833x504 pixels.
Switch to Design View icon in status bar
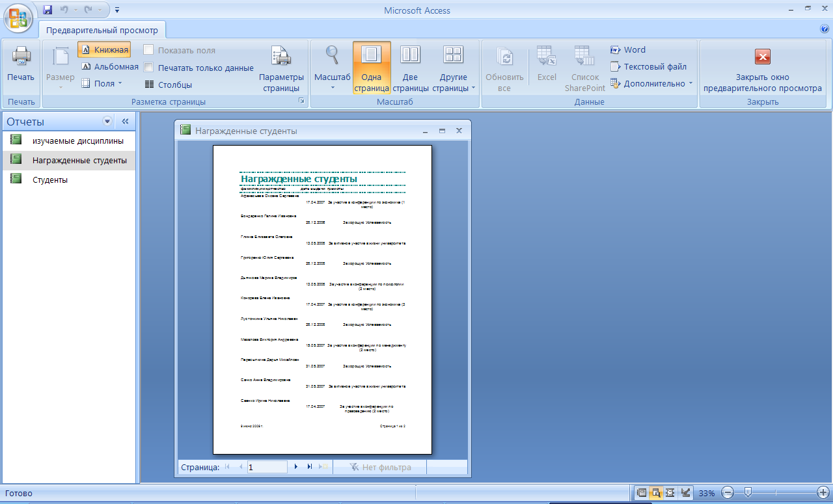[685, 493]
